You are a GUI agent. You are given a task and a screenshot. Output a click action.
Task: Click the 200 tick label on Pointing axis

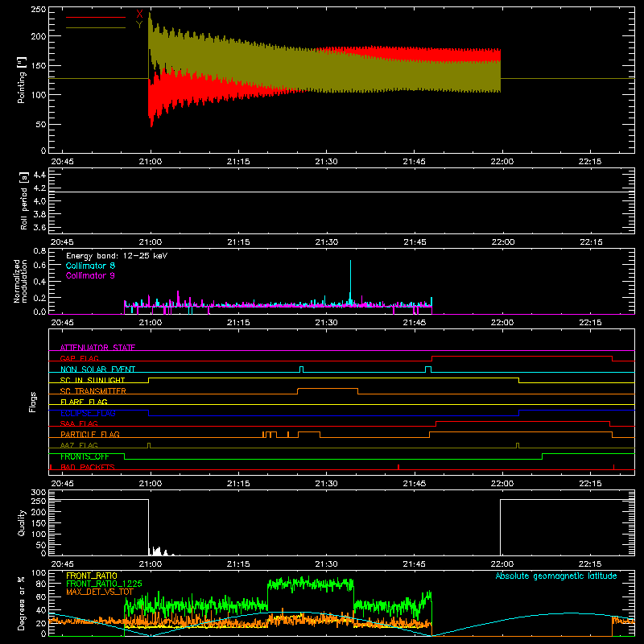(39, 36)
